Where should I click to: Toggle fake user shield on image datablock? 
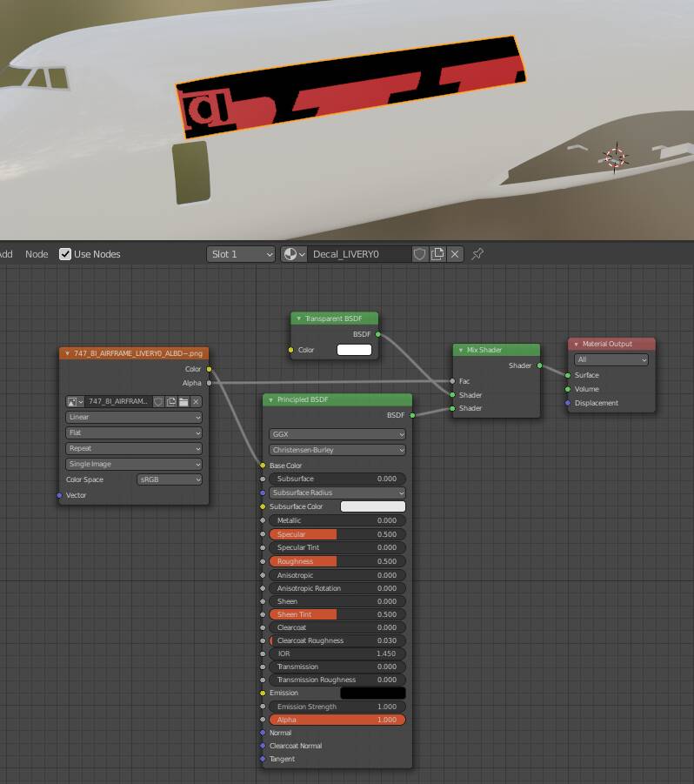tap(158, 401)
